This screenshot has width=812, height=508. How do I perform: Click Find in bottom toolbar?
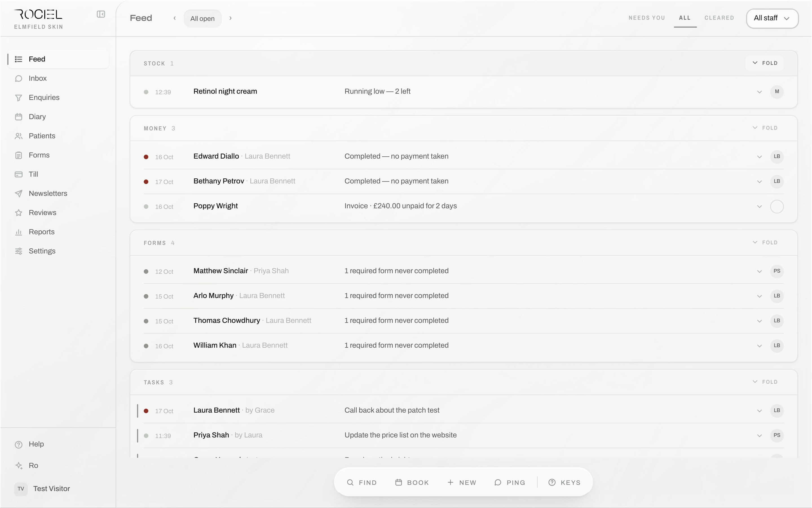[x=362, y=483]
